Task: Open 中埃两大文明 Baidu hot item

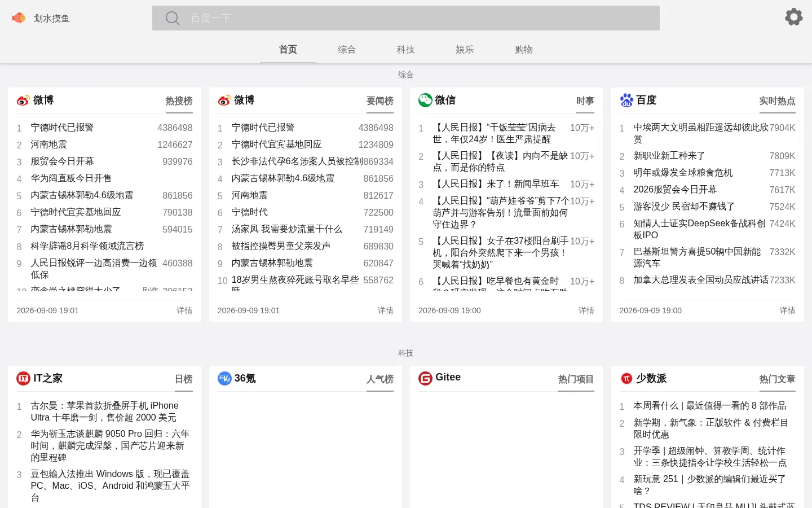Action: [x=701, y=133]
